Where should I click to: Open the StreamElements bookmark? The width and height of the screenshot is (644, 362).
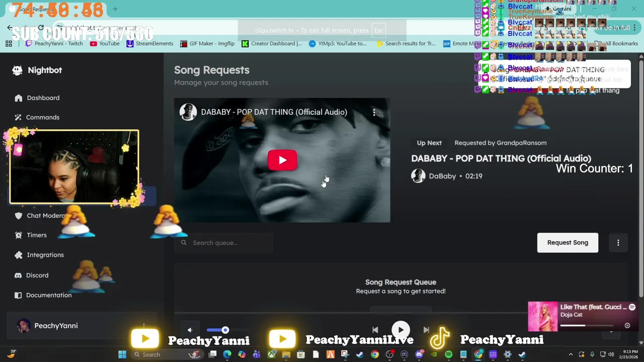tap(149, 44)
